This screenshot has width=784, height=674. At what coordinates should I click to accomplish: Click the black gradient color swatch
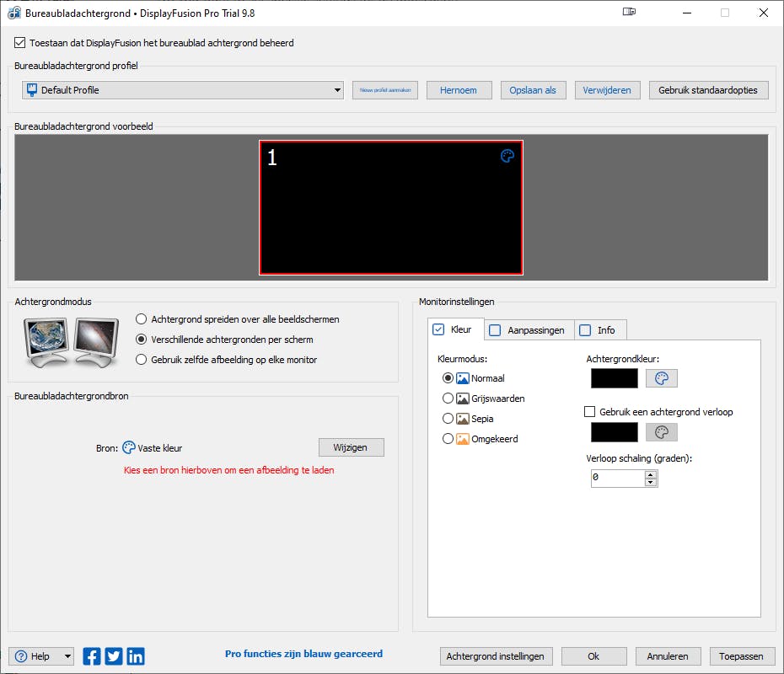pos(615,432)
